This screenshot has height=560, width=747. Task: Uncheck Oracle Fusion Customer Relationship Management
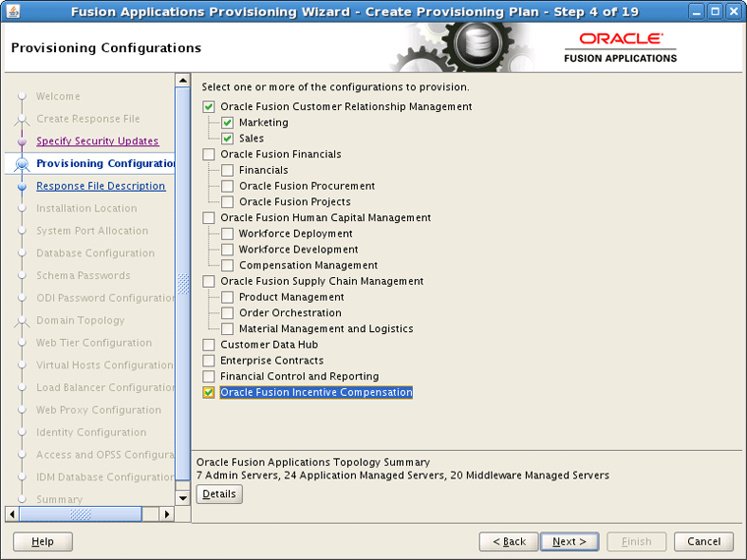pyautogui.click(x=208, y=107)
